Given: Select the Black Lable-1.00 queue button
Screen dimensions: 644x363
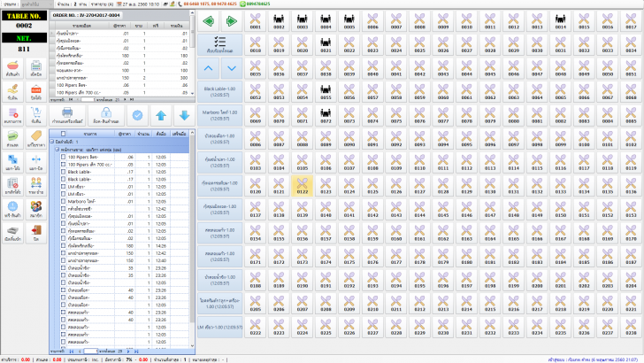Looking at the screenshot, I should tap(219, 92).
